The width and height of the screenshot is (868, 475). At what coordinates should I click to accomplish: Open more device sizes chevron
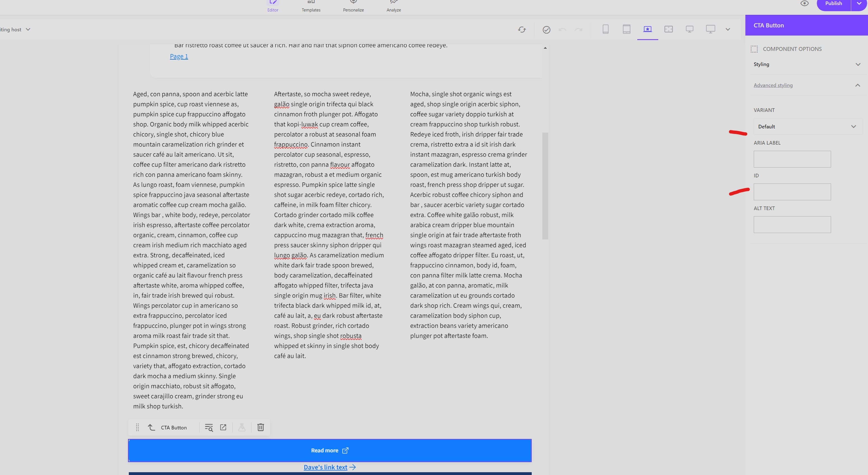coord(728,29)
